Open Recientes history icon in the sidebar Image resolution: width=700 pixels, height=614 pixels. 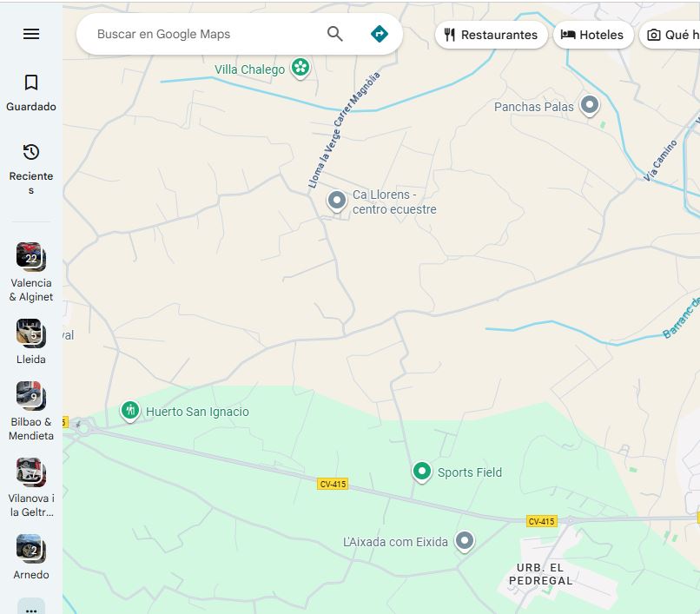point(31,151)
